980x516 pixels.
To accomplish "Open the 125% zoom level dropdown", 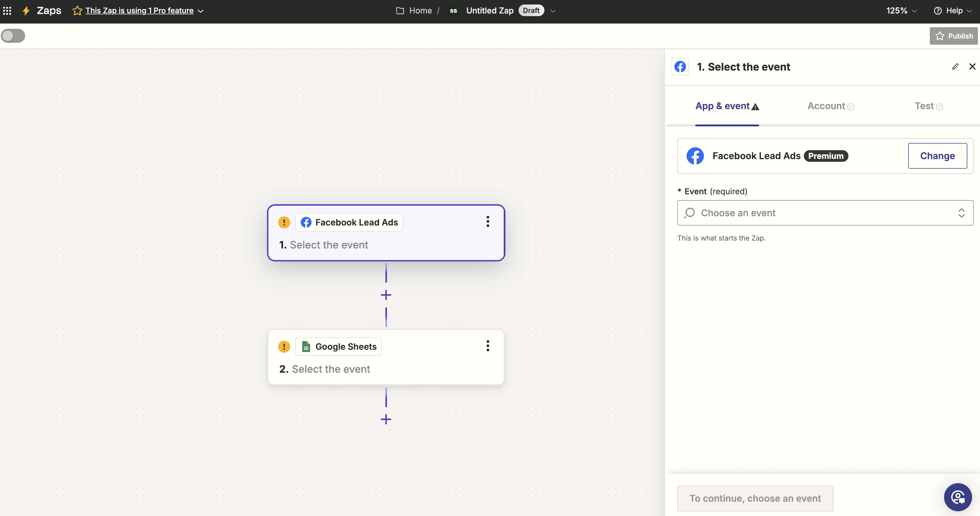I will pyautogui.click(x=901, y=11).
